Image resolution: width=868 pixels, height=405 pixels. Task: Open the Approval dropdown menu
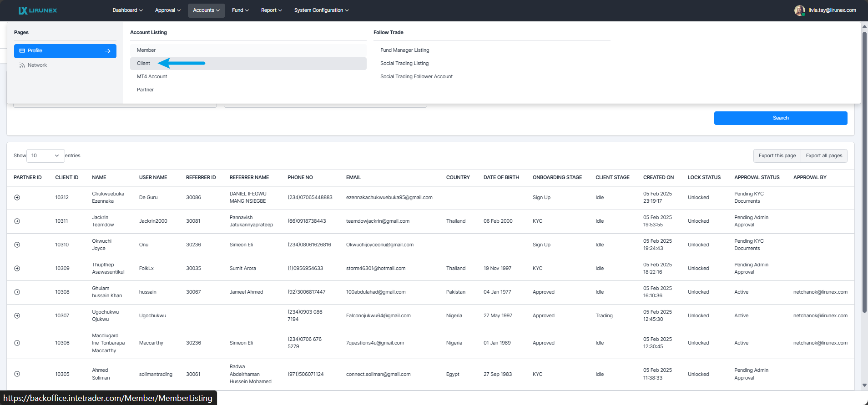click(x=167, y=10)
